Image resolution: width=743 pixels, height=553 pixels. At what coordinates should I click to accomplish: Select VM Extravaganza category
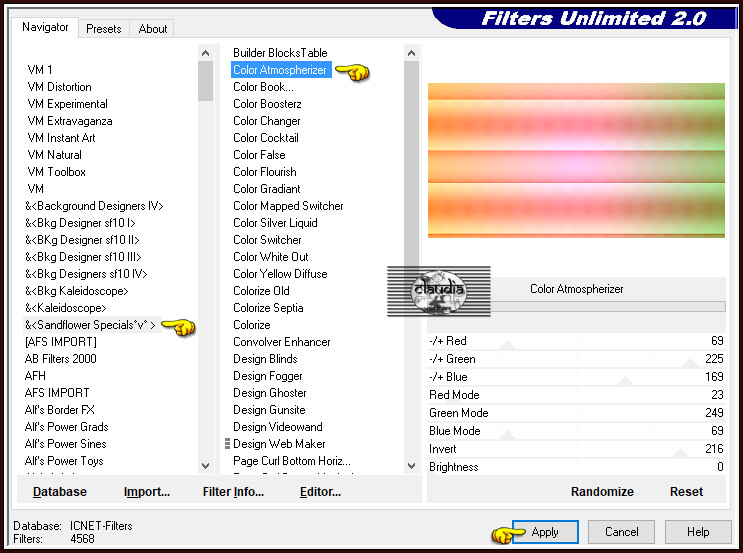click(70, 121)
